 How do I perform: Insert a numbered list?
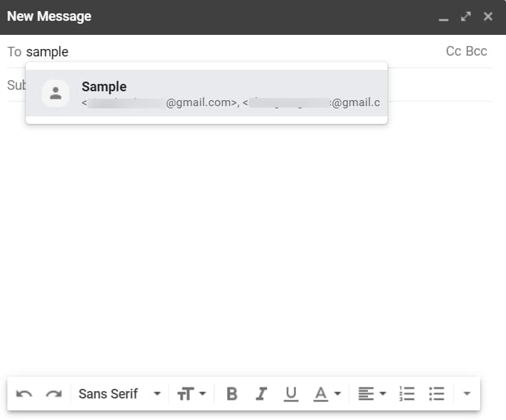click(x=407, y=394)
